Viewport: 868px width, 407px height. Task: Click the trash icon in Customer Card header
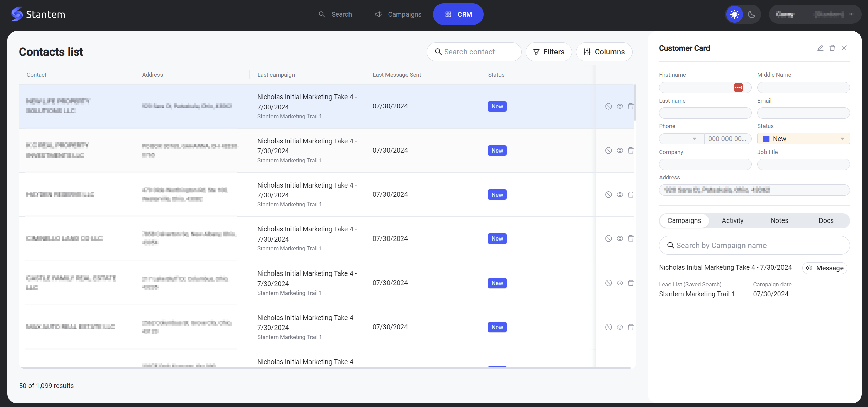pyautogui.click(x=832, y=48)
